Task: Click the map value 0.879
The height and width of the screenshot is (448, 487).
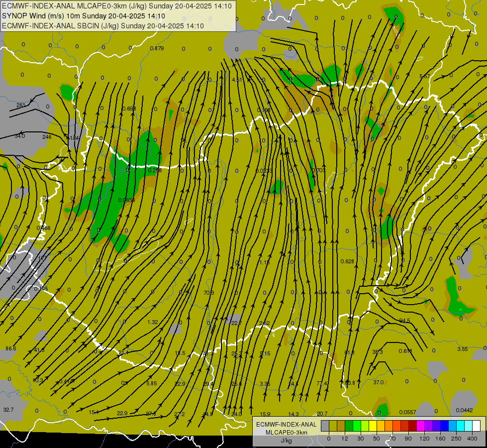Action: pyautogui.click(x=157, y=48)
